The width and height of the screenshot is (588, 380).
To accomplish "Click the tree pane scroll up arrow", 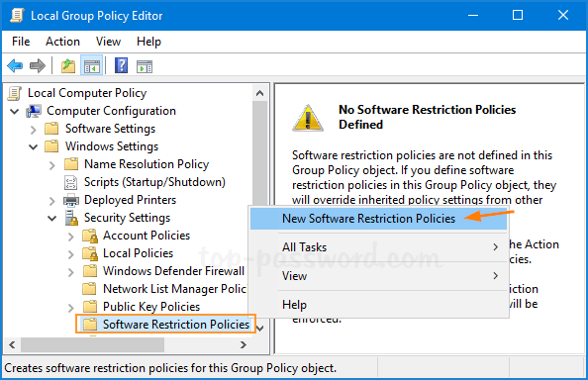I will pos(259,93).
